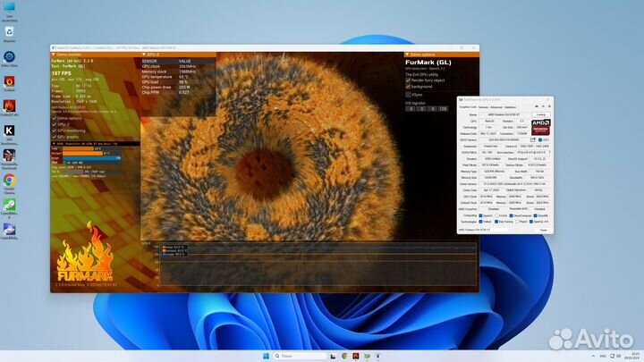
Task: Click the GPU-Z Name field with RX 6700 XT
Action: (x=504, y=114)
